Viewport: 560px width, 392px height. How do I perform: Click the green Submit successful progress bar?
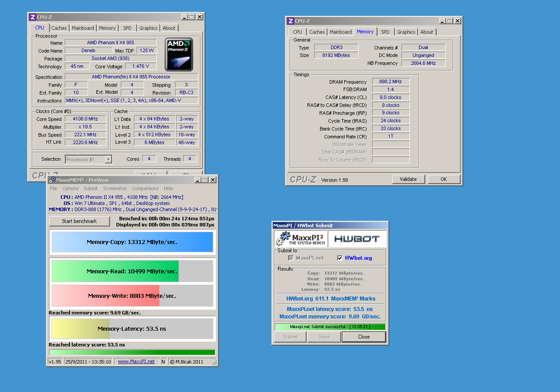330,327
